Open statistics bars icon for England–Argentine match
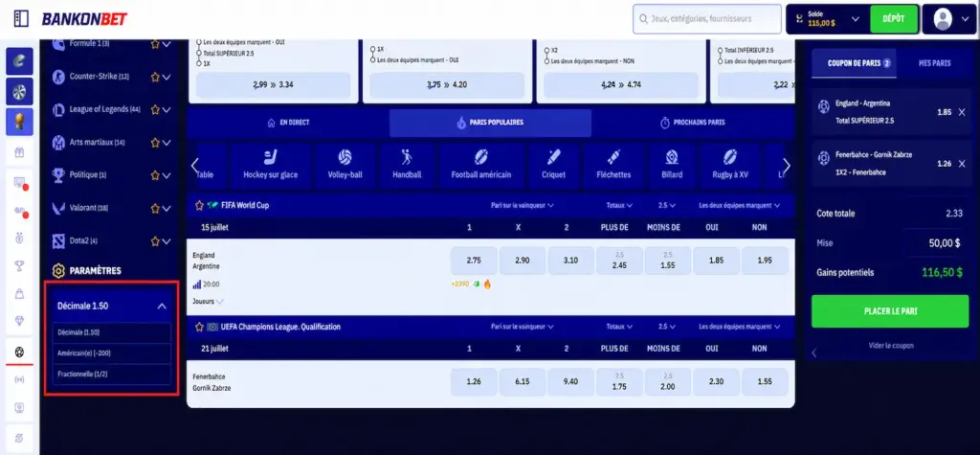980x455 pixels. (x=197, y=284)
